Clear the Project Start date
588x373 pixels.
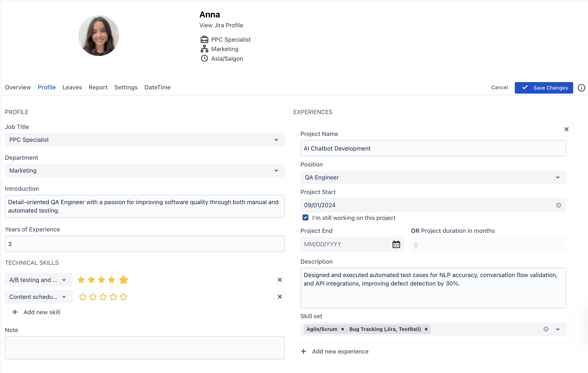558,205
